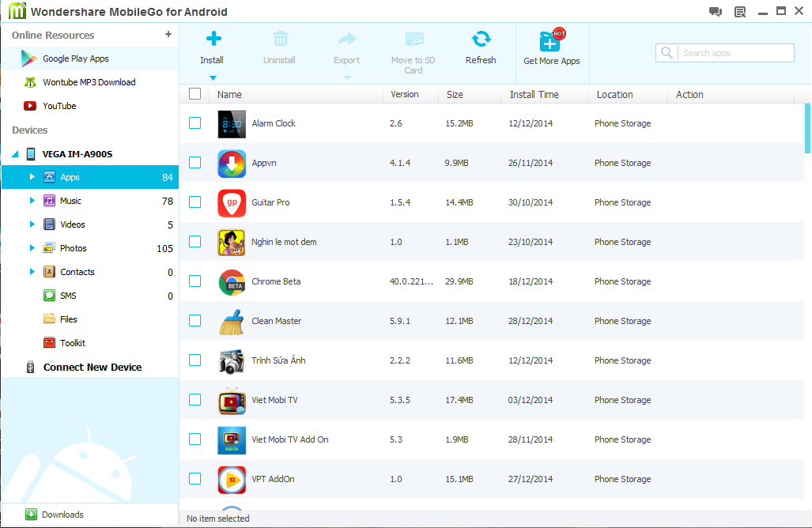Screen dimensions: 812x528
Task: Click the YouTube icon in sidebar
Action: click(30, 106)
